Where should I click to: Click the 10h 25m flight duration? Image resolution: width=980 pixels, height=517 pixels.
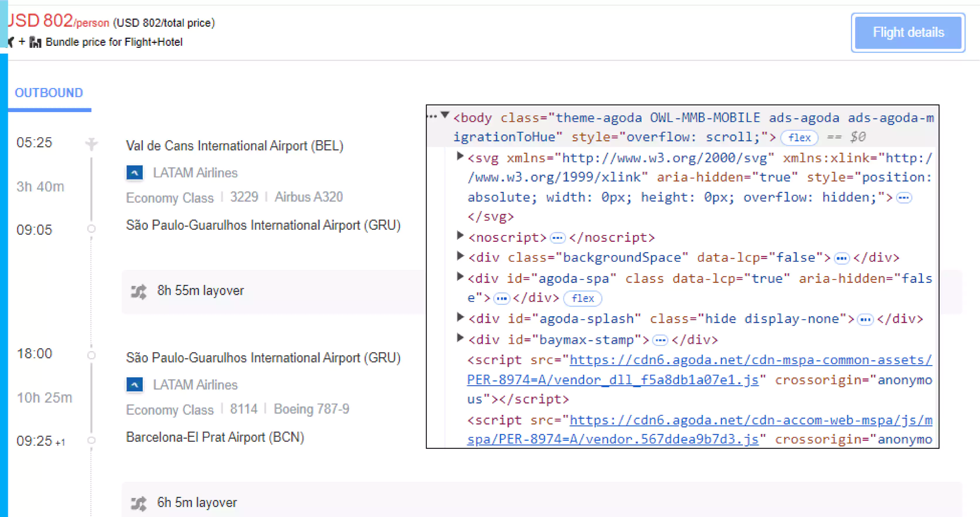click(x=45, y=398)
